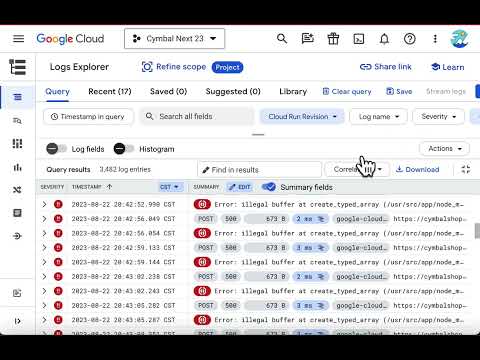Open the free trial gift icon

tap(333, 39)
